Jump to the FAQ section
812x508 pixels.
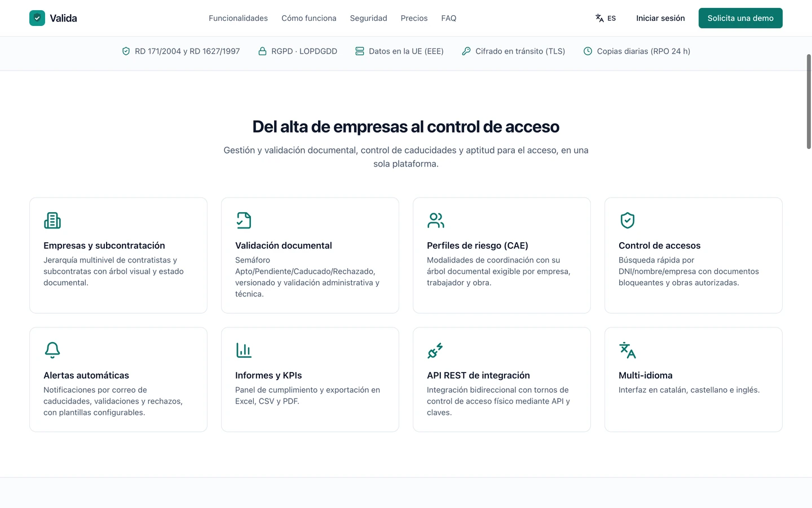coord(449,18)
